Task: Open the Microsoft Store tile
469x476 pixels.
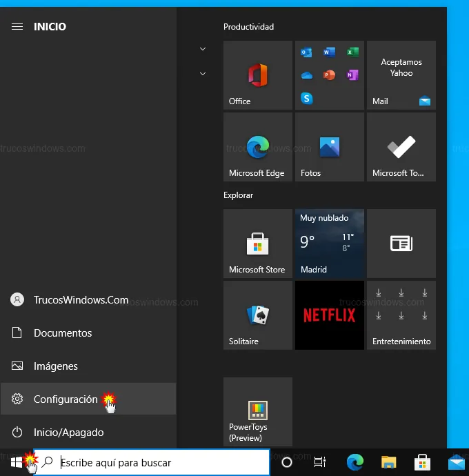Action: point(257,244)
